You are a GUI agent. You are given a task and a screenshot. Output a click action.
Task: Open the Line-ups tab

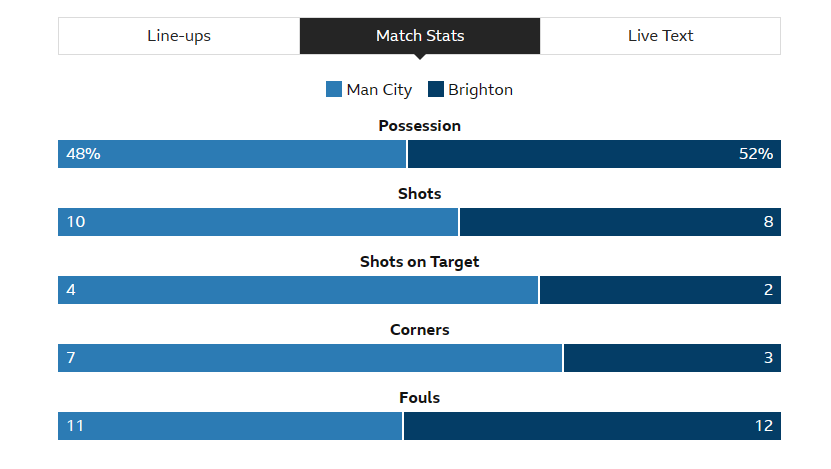click(x=179, y=36)
